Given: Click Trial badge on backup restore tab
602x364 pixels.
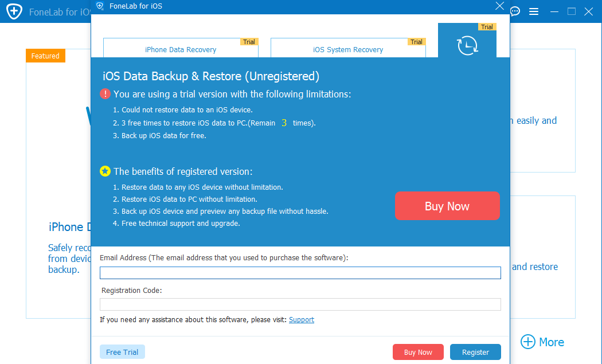Looking at the screenshot, I should point(487,27).
